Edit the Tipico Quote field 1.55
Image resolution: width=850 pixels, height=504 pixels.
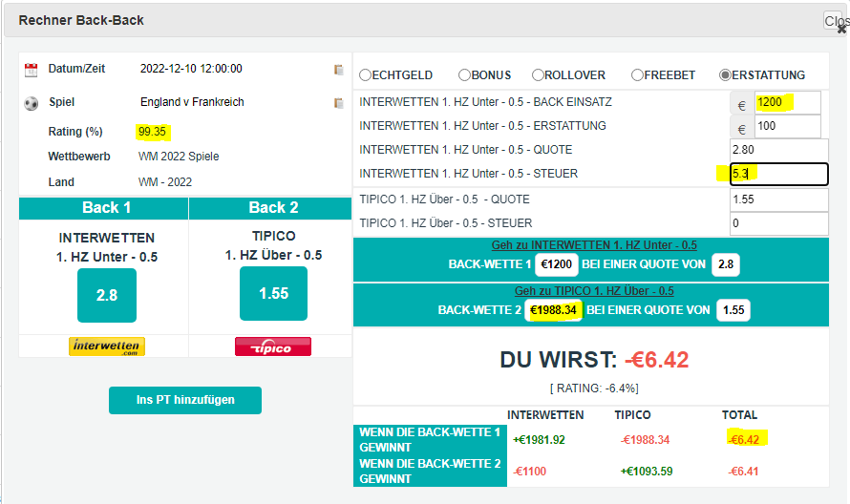[x=779, y=199]
